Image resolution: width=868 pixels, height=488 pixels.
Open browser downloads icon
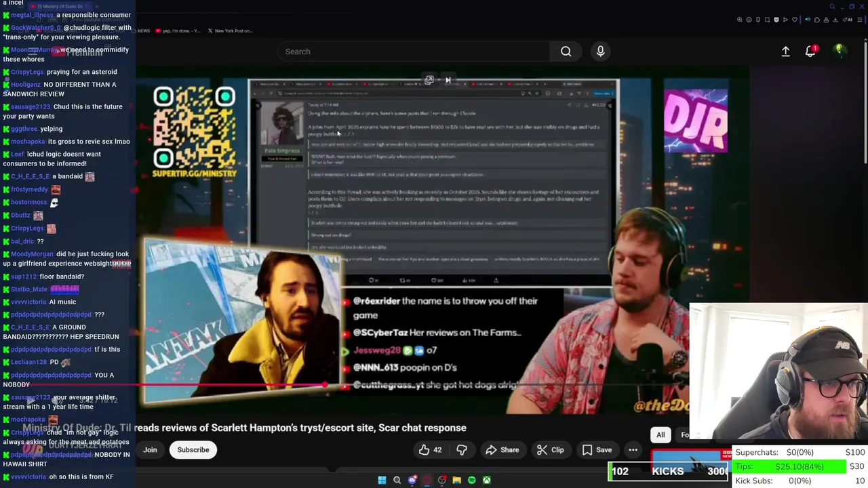tap(835, 20)
